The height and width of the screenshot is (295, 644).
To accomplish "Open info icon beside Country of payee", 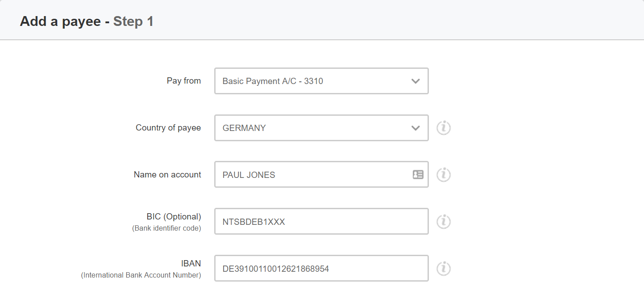I will [x=443, y=128].
